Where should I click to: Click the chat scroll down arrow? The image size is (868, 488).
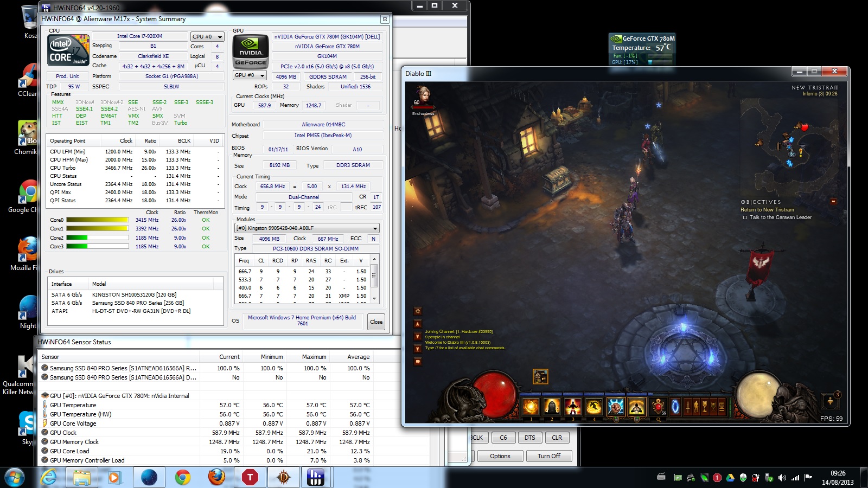(418, 336)
